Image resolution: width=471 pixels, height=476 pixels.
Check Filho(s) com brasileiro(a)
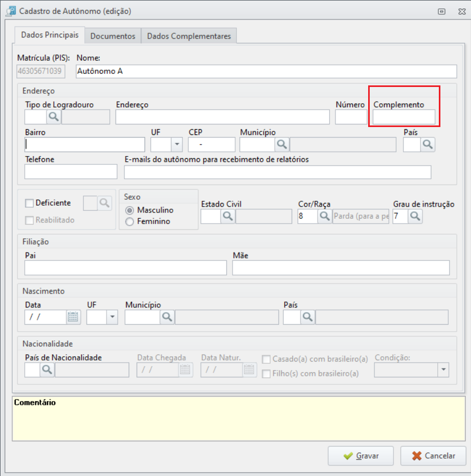coord(266,374)
